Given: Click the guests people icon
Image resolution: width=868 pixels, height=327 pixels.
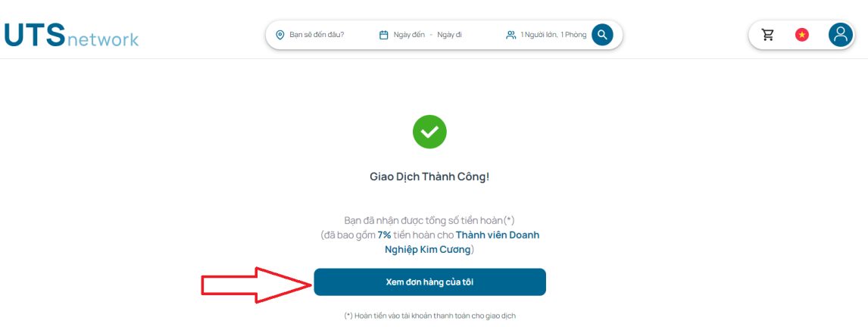Looking at the screenshot, I should (x=511, y=35).
